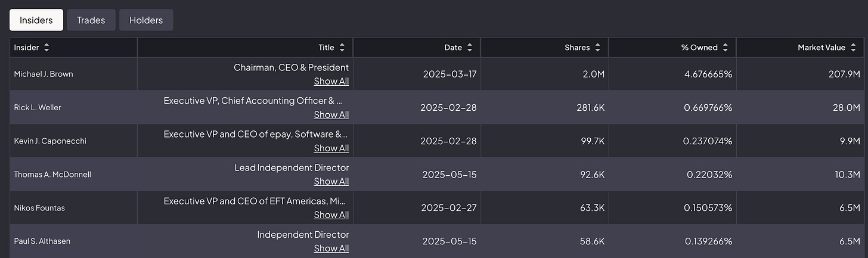Sort by Insider column sort icon

pyautogui.click(x=46, y=48)
